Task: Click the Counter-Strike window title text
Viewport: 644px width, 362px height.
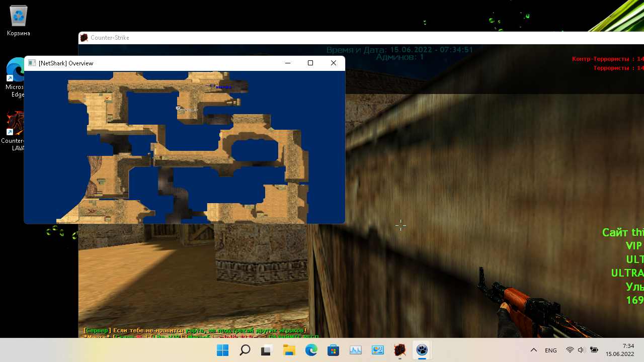Action: click(110, 38)
